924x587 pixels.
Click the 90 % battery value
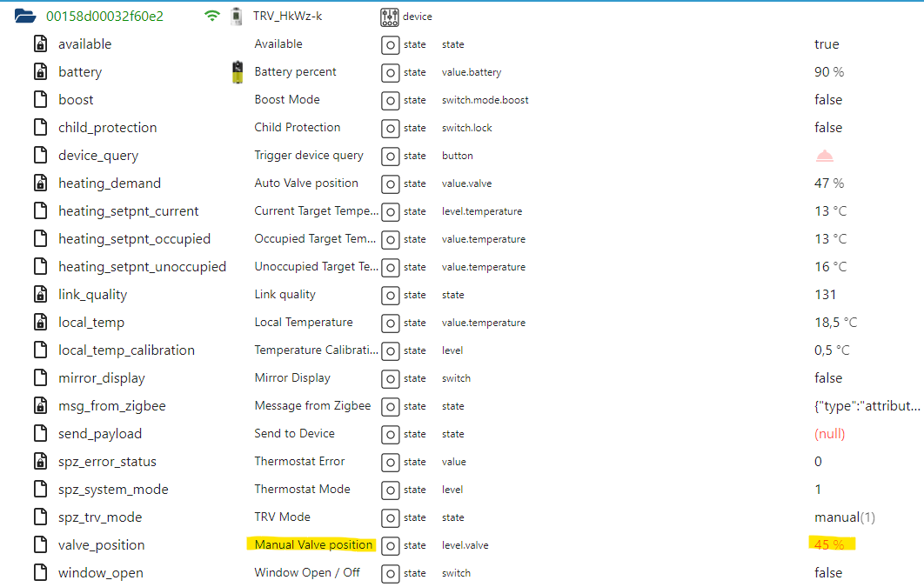click(829, 72)
